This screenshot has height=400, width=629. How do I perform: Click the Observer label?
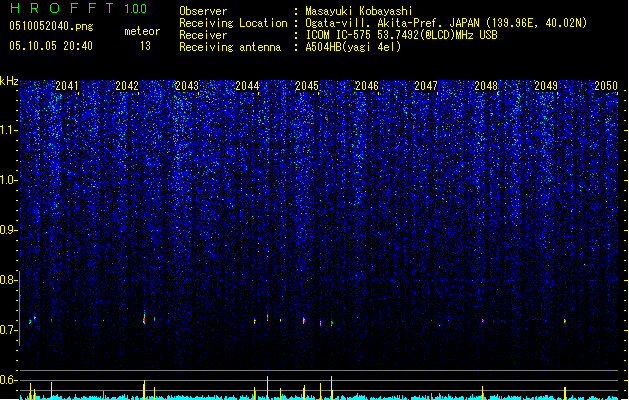click(x=203, y=11)
